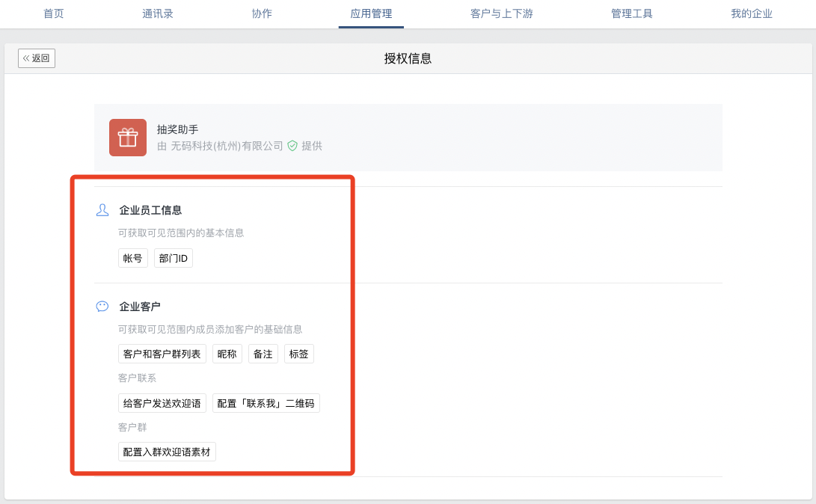Click the 昵称 permission tag

click(227, 354)
